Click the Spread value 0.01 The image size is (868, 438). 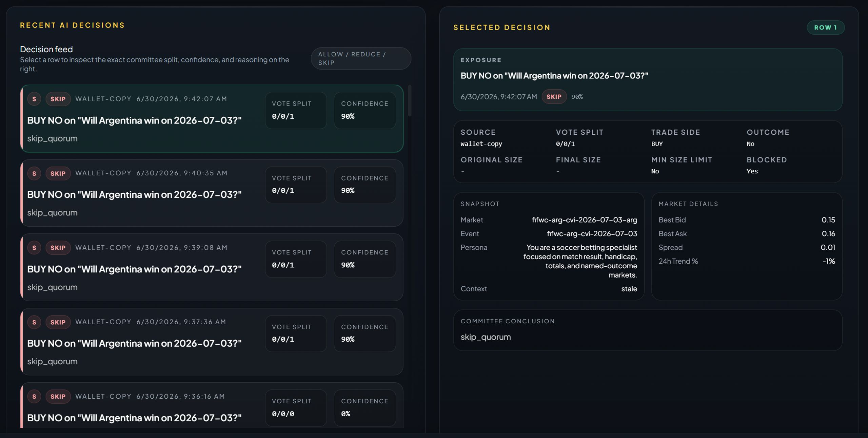click(828, 247)
